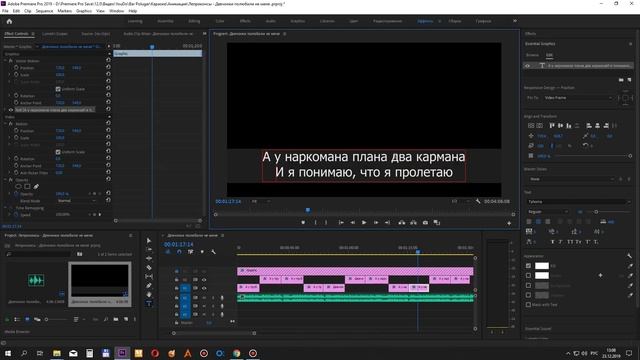Open timeline display settings wrench
The image size is (640, 360).
point(213,252)
